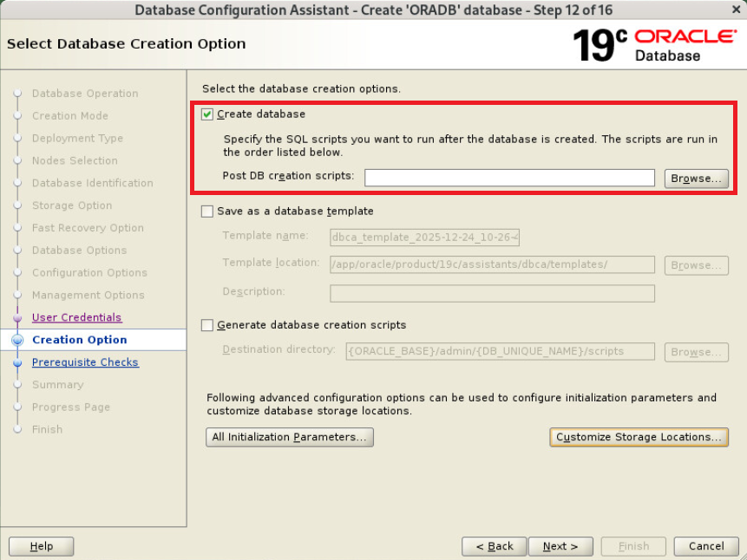Viewport: 747px width, 560px height.
Task: Click the Oracle 19c Database logo
Action: coord(654,45)
